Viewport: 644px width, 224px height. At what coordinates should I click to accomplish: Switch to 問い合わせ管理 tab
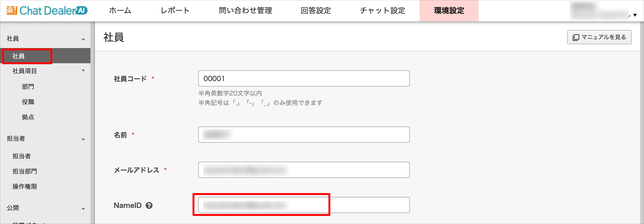245,10
